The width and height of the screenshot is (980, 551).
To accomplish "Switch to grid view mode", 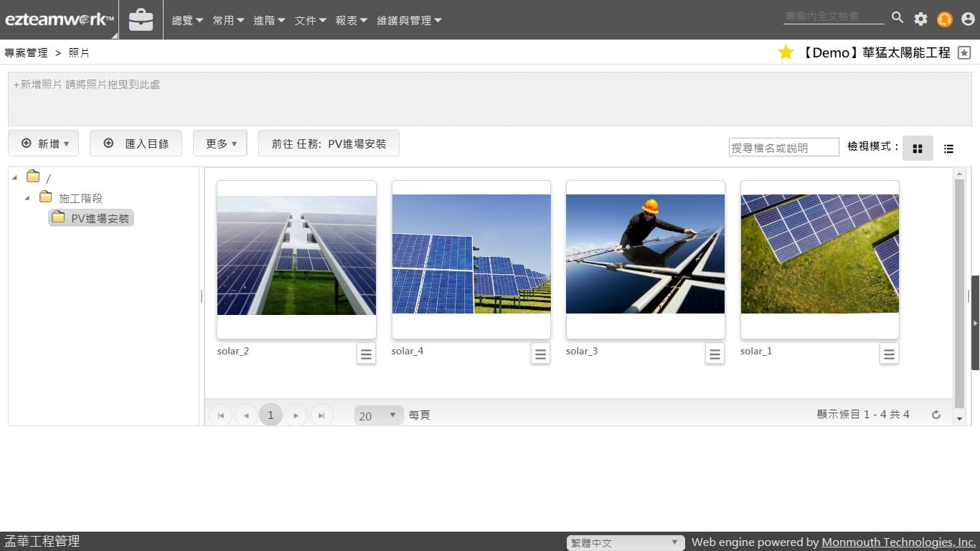I will (x=917, y=149).
